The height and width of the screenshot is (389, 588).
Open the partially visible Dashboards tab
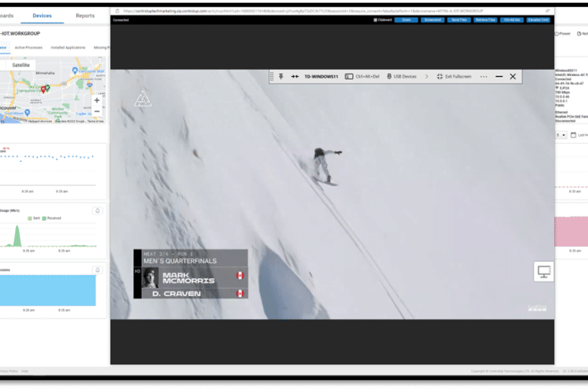[x=6, y=16]
